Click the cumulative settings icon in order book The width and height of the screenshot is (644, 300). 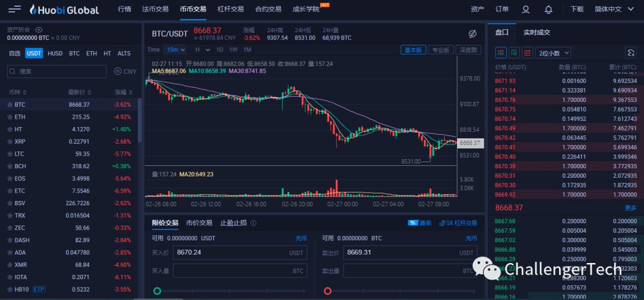pyautogui.click(x=630, y=52)
